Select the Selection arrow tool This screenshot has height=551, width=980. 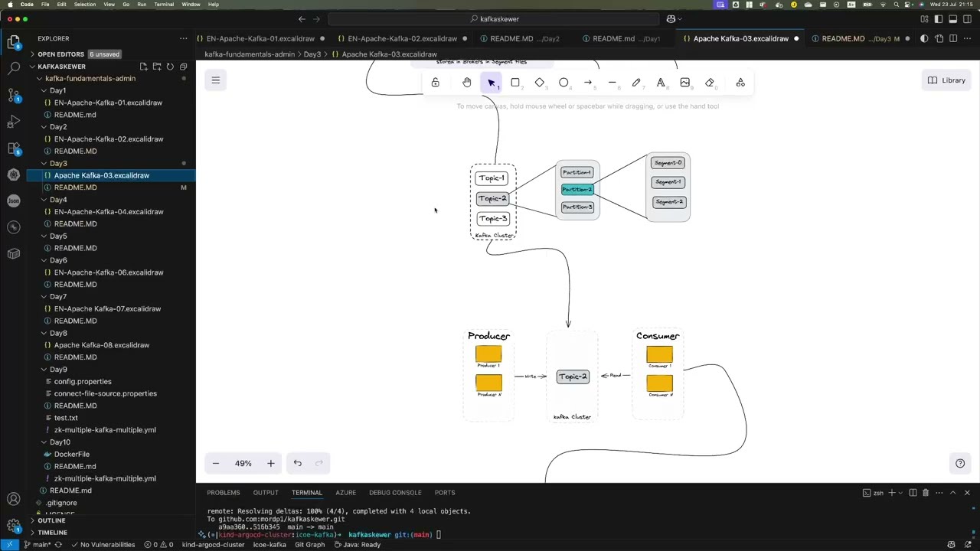pyautogui.click(x=492, y=83)
